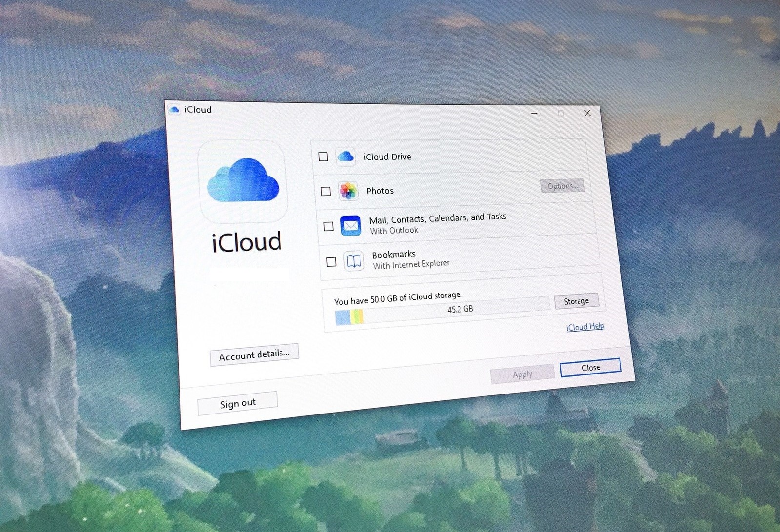Enable the iCloud Drive checkbox
Screen dimensions: 780x532
click(323, 157)
